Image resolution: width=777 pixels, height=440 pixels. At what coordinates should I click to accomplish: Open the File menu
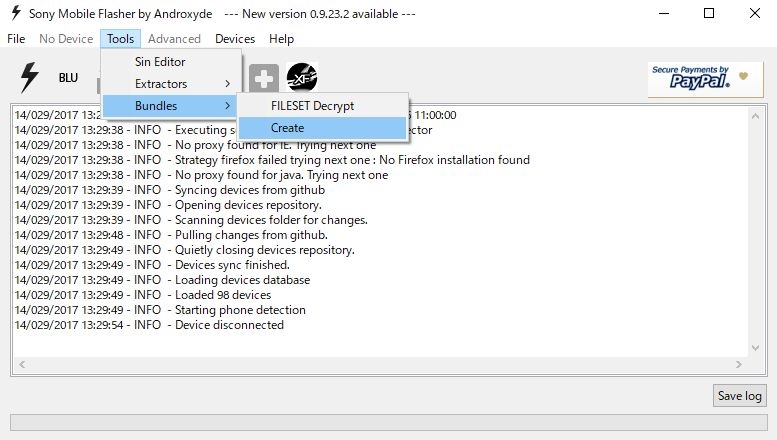click(16, 39)
